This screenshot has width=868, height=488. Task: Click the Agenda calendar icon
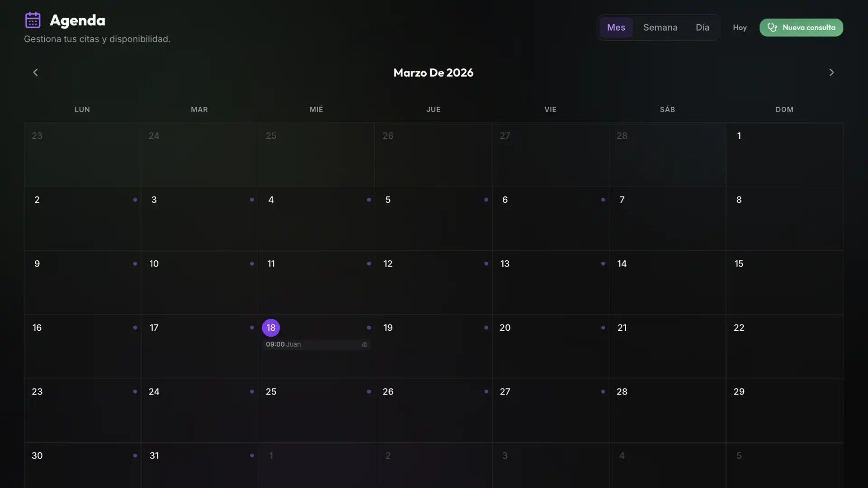33,20
